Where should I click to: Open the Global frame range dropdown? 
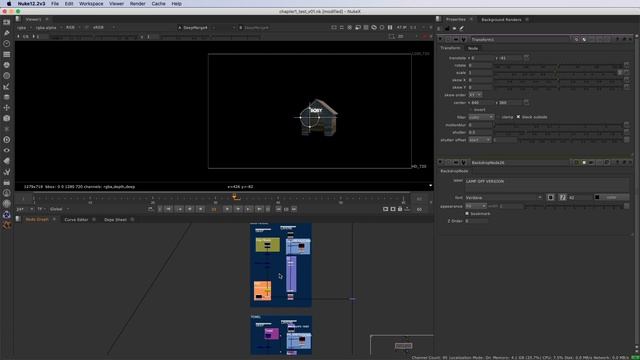coord(59,209)
